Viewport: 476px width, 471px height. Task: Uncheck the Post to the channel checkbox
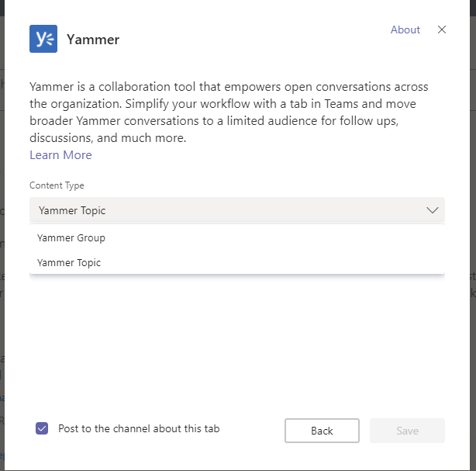click(43, 428)
